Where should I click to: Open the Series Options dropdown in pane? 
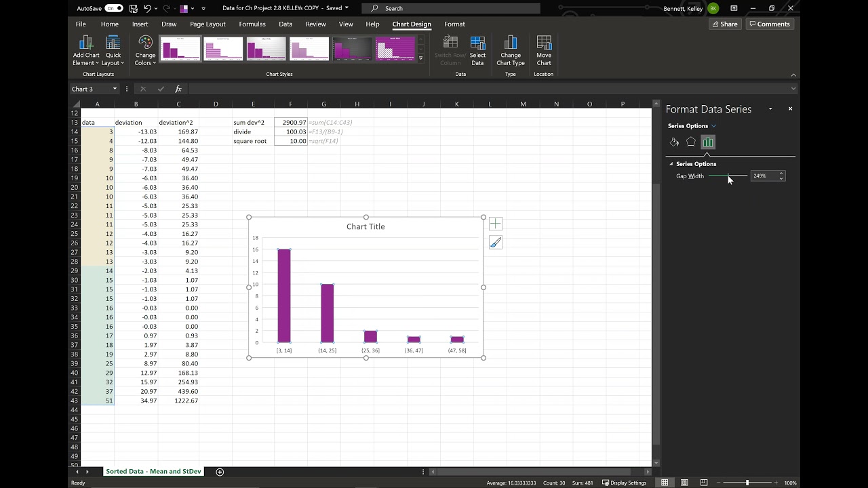click(713, 125)
